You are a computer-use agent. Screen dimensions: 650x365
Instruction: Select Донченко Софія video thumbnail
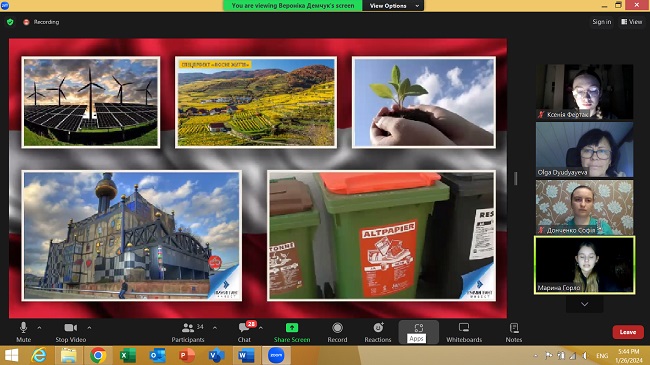584,207
